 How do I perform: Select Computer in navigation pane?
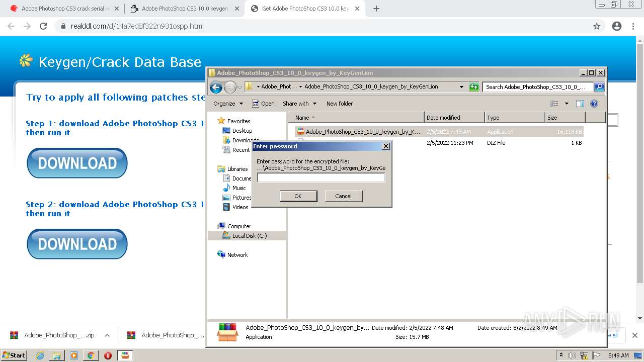tap(234, 226)
